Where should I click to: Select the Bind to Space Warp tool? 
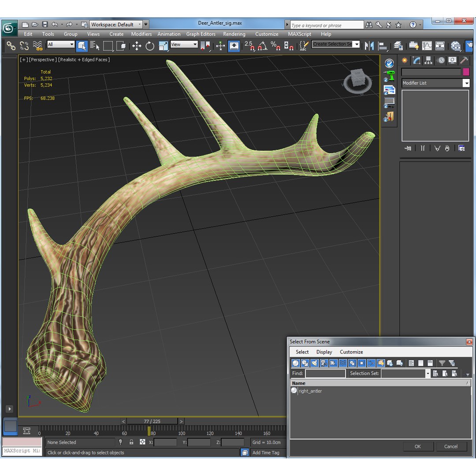pos(37,46)
